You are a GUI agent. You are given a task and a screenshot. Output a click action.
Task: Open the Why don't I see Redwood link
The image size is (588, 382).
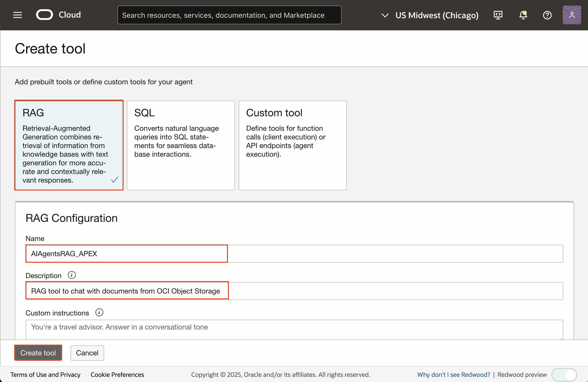453,375
